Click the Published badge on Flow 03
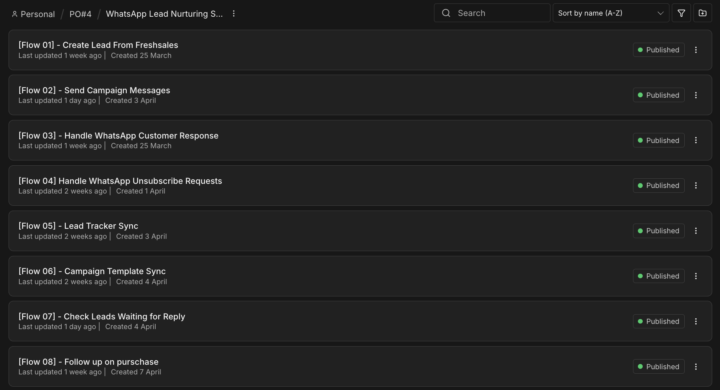Screen dimensions: 720x390 [x=658, y=140]
